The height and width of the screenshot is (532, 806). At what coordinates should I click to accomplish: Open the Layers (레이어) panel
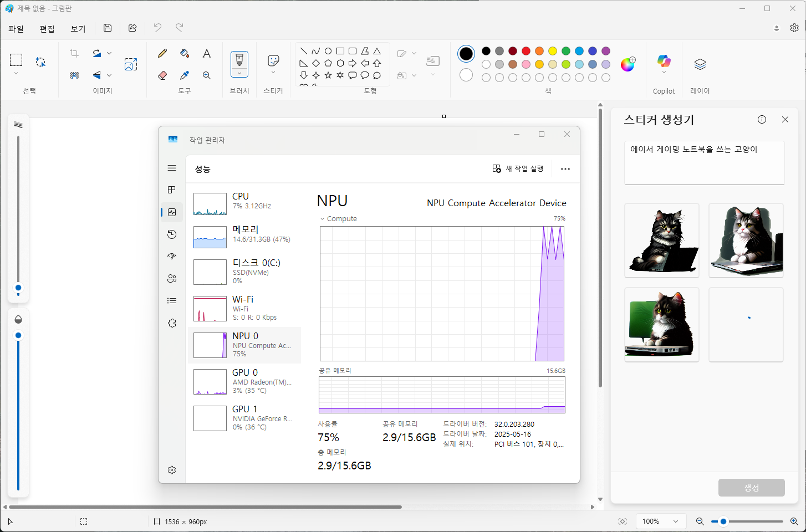pyautogui.click(x=700, y=65)
